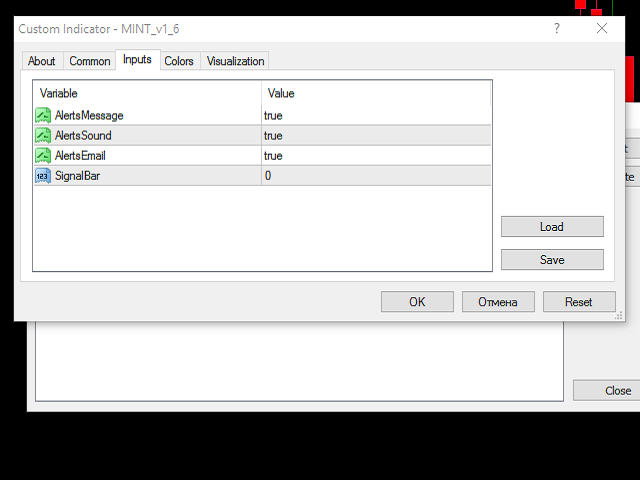Edit the true value of AlertsEmail
This screenshot has height=480, width=640.
376,156
